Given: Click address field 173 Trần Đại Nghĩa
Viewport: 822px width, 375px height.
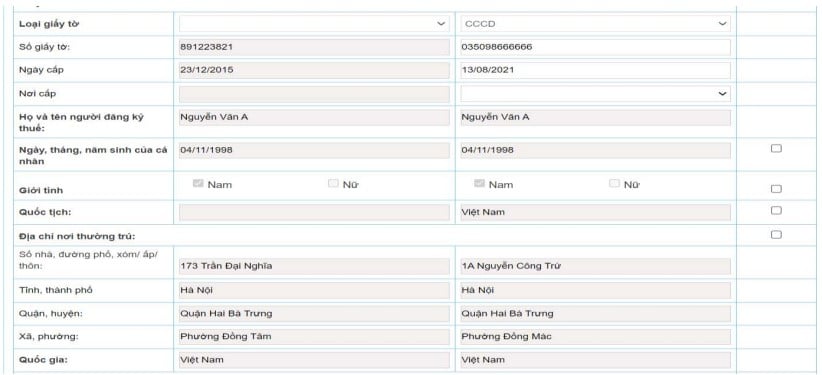Looking at the screenshot, I should 314,266.
